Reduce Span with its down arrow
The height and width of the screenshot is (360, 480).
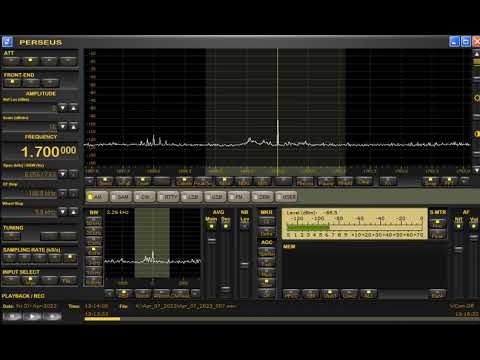pyautogui.click(x=62, y=174)
